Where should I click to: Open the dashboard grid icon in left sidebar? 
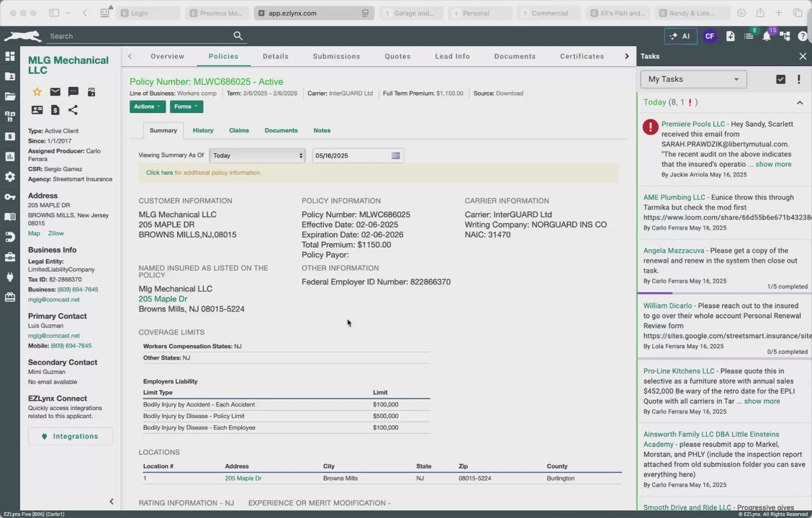[x=10, y=56]
